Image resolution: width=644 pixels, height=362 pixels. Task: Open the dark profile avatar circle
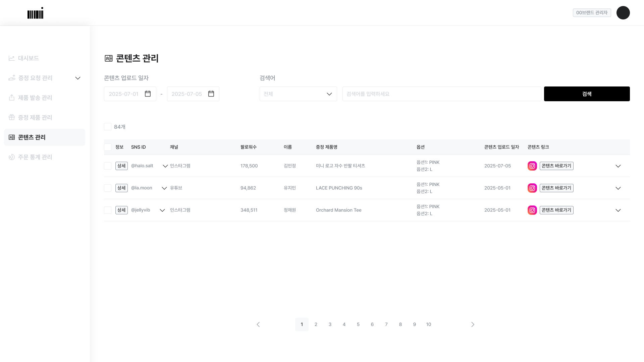click(x=623, y=13)
